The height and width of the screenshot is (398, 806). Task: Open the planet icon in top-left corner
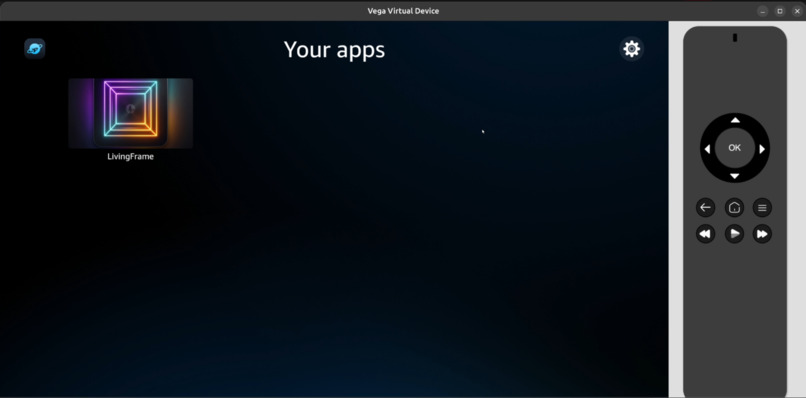[35, 49]
